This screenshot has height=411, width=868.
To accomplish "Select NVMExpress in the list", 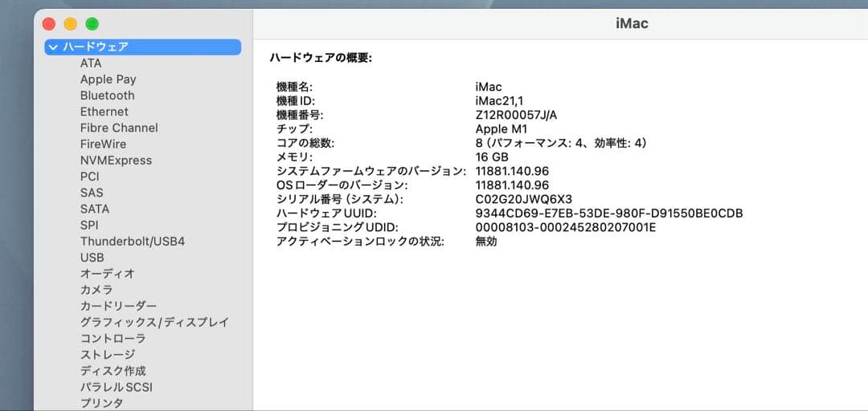I will (116, 160).
